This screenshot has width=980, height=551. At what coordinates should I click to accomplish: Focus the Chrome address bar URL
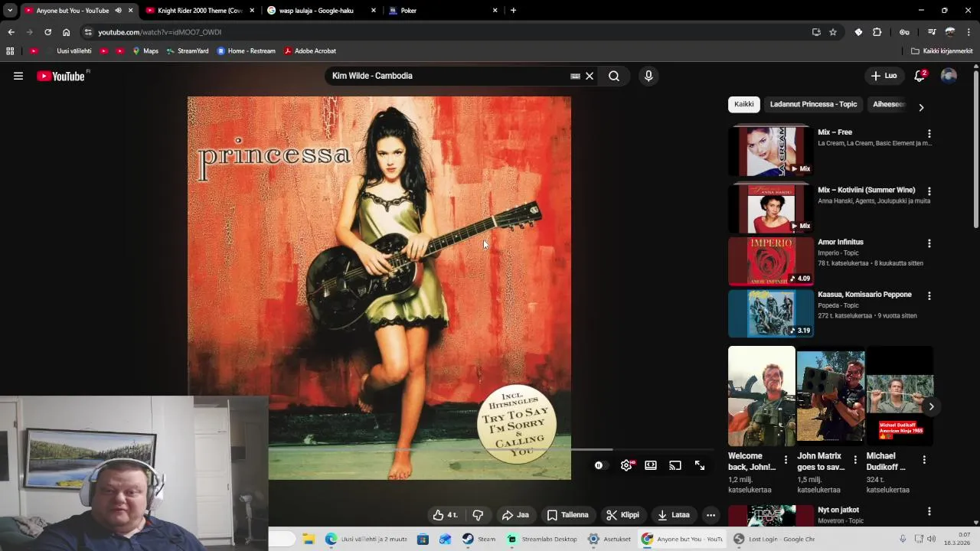[x=159, y=32]
